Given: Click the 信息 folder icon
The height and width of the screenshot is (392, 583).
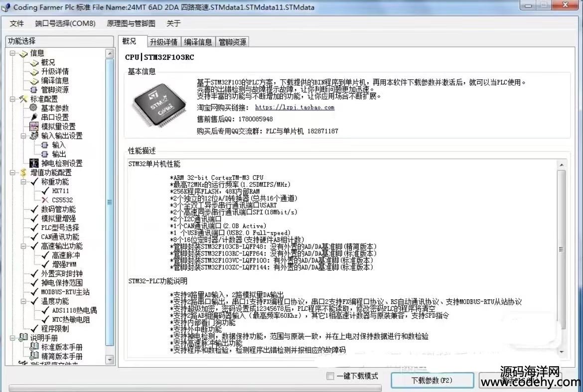Looking at the screenshot, I should [23, 53].
